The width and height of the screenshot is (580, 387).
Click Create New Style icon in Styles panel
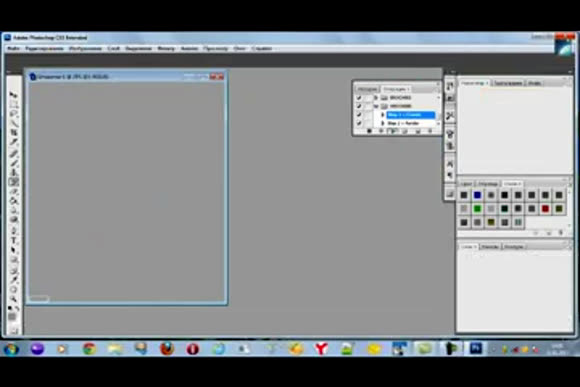click(549, 233)
